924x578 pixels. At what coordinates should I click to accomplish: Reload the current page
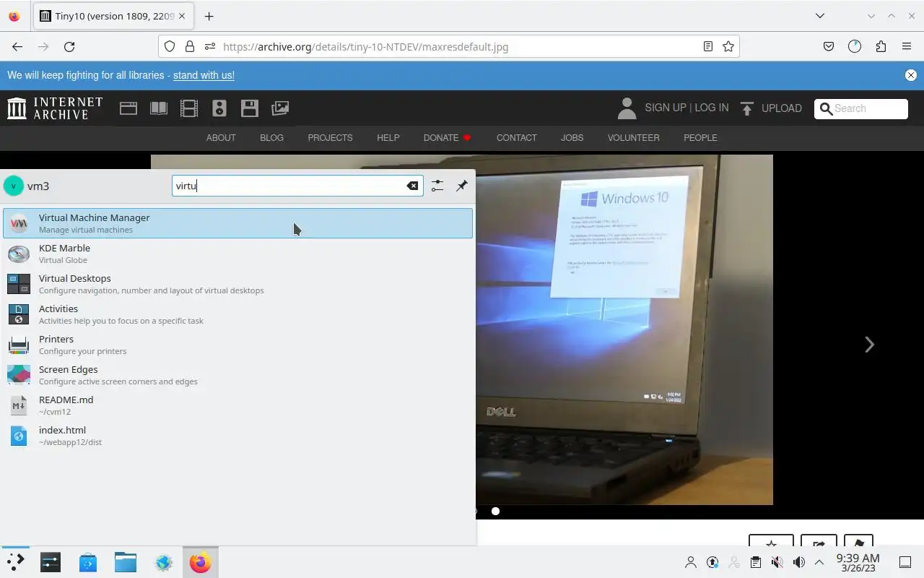(x=69, y=46)
